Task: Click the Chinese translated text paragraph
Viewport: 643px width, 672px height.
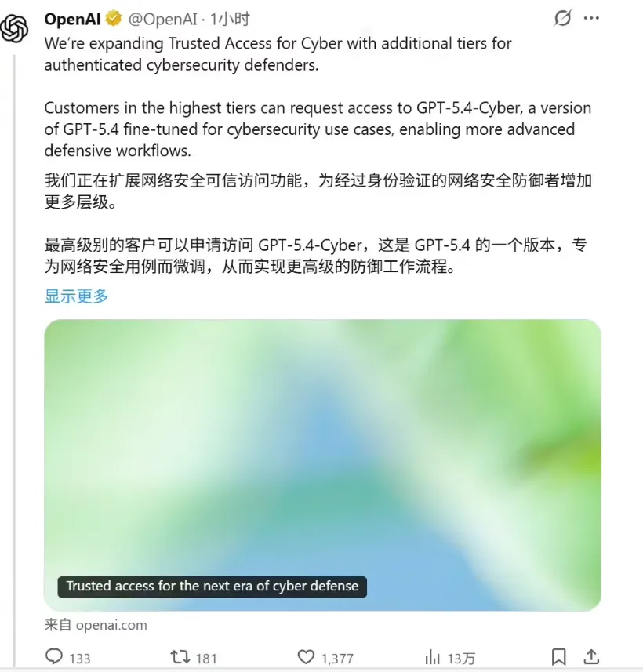Action: click(x=318, y=223)
